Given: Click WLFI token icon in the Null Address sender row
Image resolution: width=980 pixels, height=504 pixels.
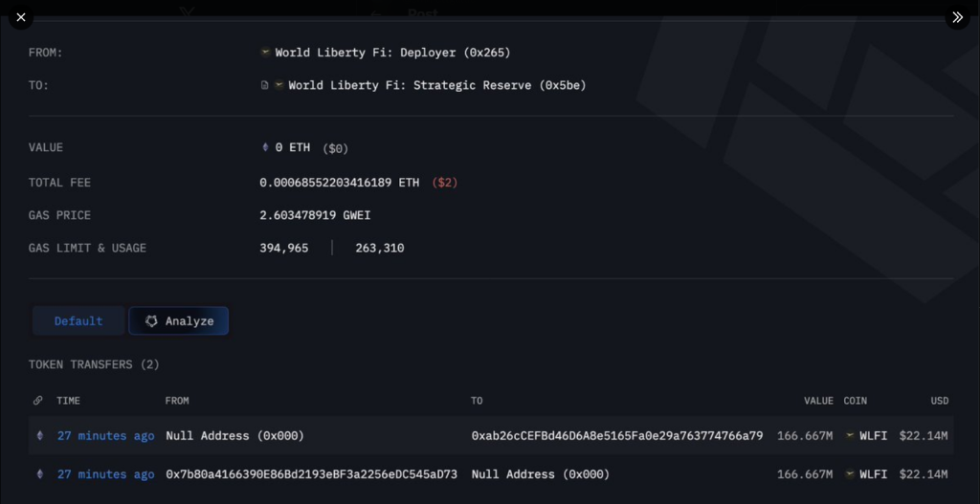Looking at the screenshot, I should [850, 436].
